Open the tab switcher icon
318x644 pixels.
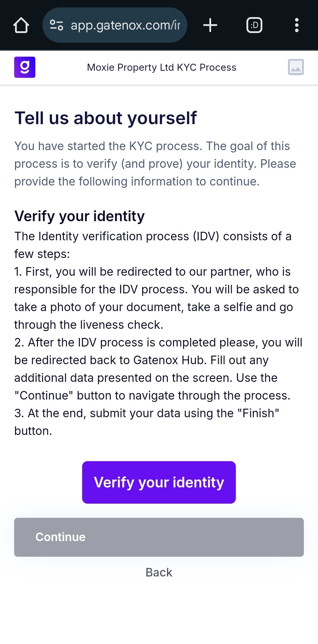[x=254, y=25]
